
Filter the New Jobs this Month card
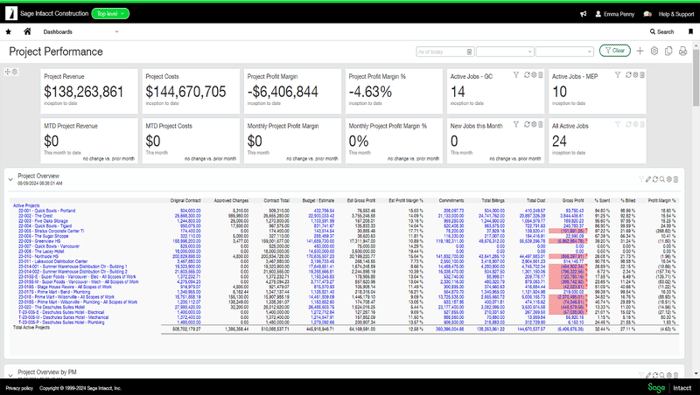pyautogui.click(x=516, y=125)
